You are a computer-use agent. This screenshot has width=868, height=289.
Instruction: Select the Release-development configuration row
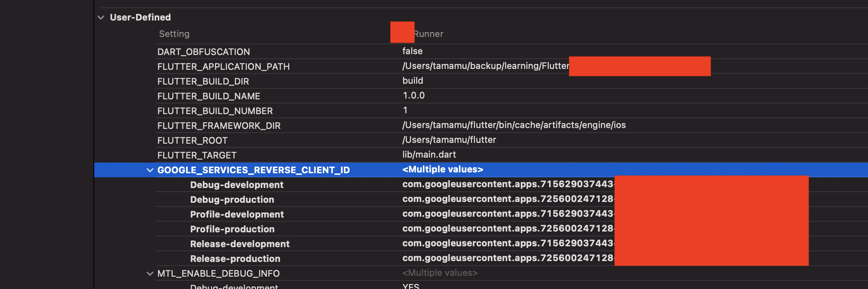click(x=240, y=244)
